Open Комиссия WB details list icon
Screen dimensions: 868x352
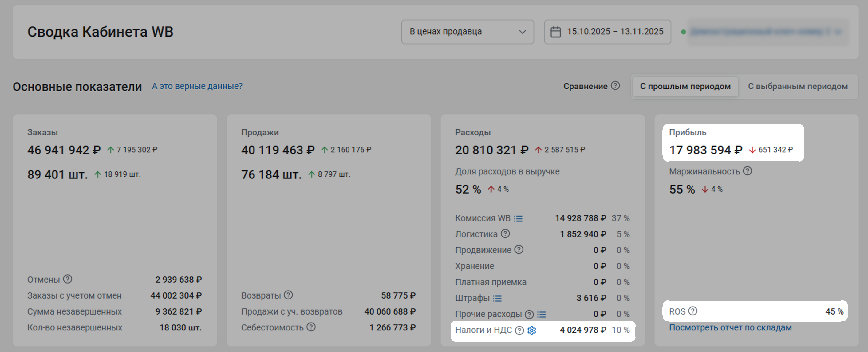[x=518, y=219]
